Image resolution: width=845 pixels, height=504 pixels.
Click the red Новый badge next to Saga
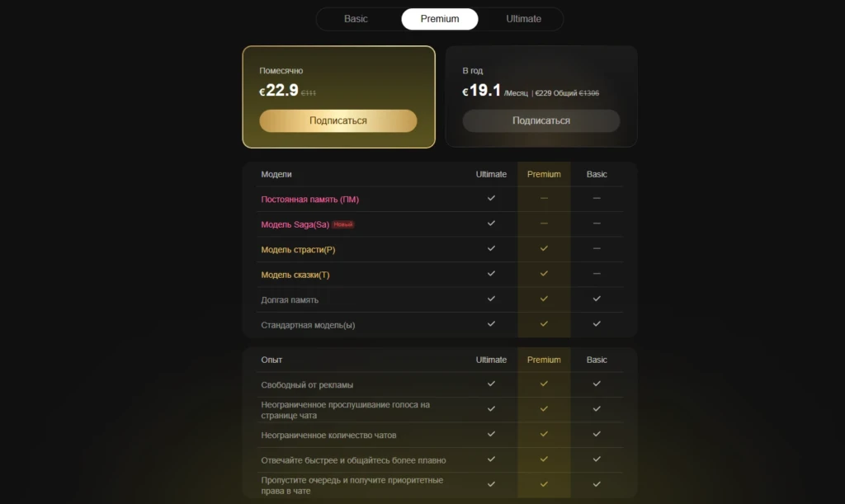(x=342, y=224)
